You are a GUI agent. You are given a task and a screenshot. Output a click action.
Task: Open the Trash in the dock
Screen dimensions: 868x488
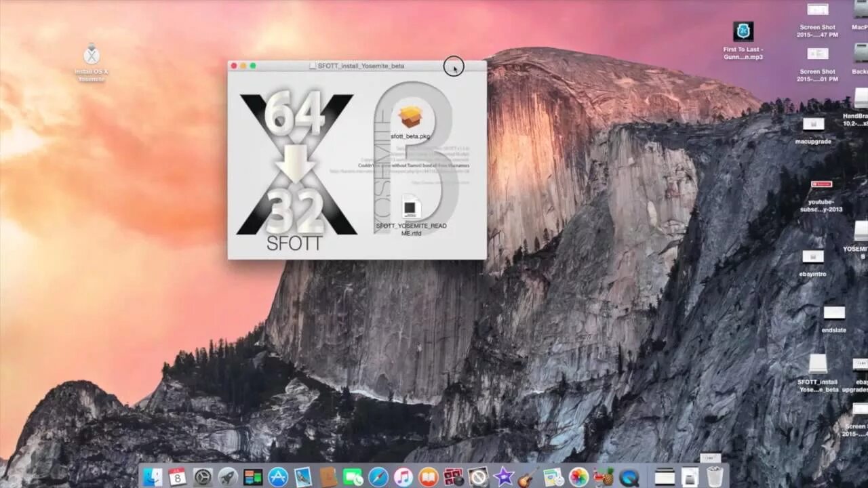tap(715, 476)
